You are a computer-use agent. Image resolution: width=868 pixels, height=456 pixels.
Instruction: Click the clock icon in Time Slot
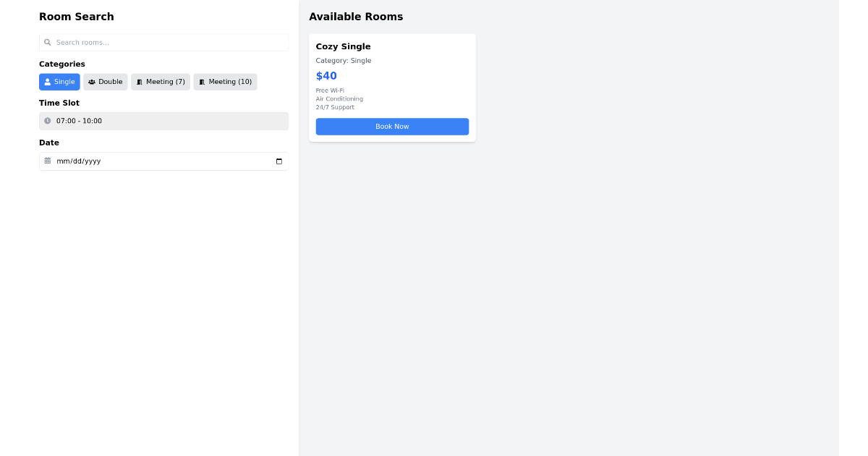click(x=48, y=121)
